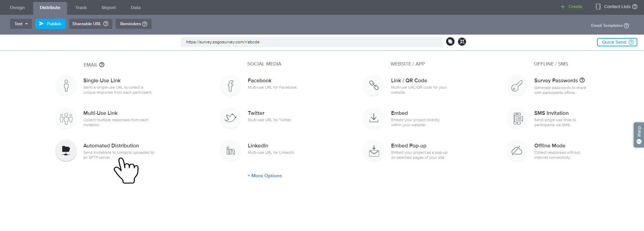This screenshot has height=231, width=644.
Task: Select the Multi-Use Link group icon
Action: click(66, 118)
